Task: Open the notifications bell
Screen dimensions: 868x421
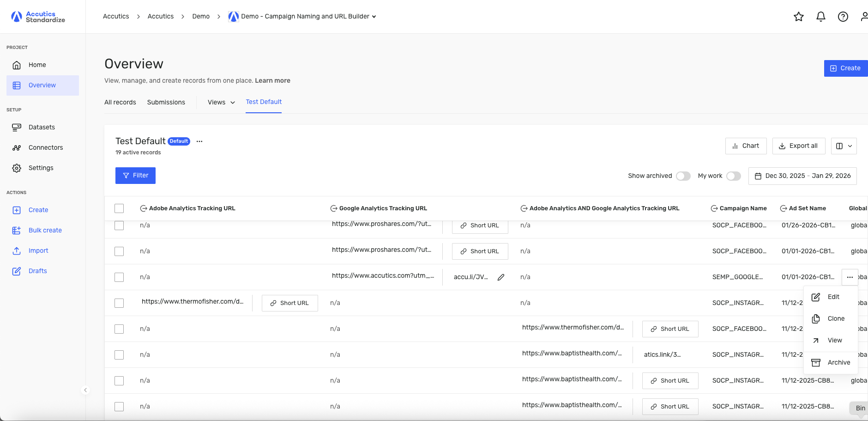Action: (821, 17)
